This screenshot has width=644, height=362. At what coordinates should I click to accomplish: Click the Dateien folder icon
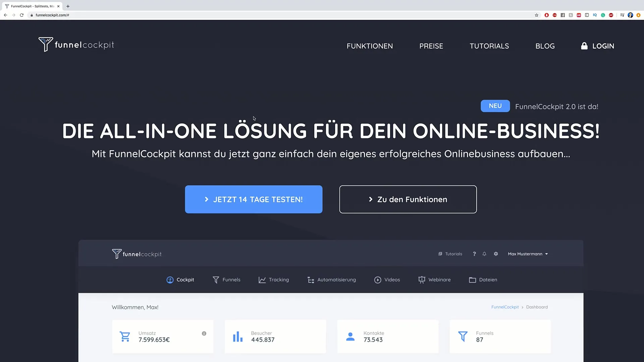coord(472,279)
